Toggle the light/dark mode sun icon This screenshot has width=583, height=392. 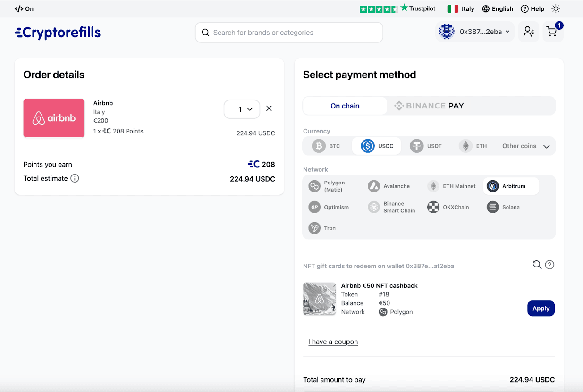[x=556, y=8]
